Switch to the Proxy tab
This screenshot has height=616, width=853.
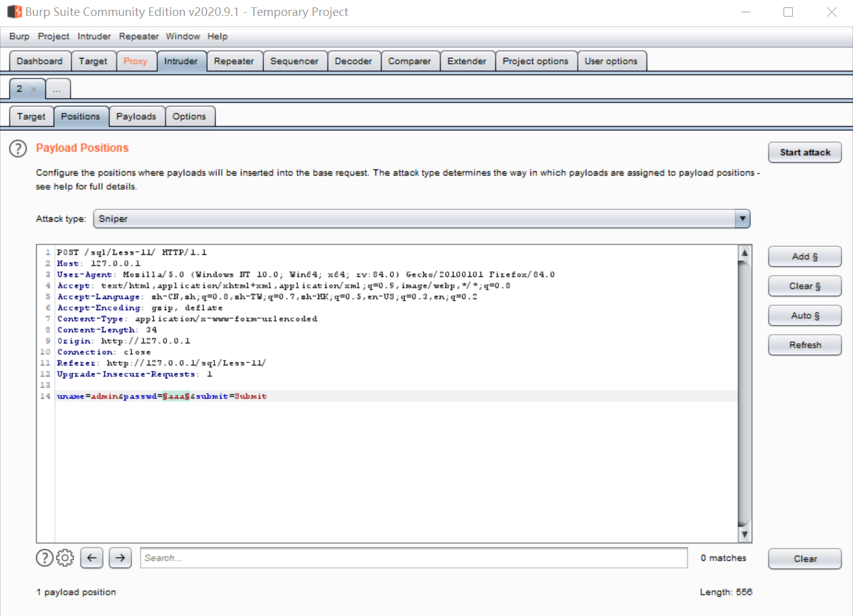point(135,61)
